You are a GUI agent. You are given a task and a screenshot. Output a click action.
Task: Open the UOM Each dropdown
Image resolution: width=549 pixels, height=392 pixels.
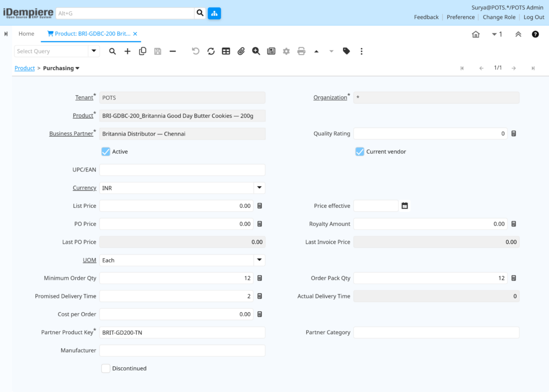click(x=259, y=260)
